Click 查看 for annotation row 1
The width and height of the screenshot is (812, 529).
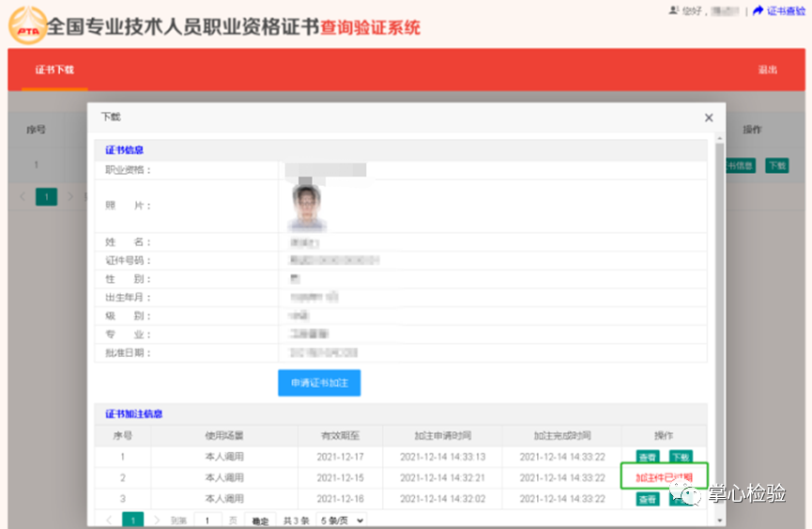click(x=648, y=457)
